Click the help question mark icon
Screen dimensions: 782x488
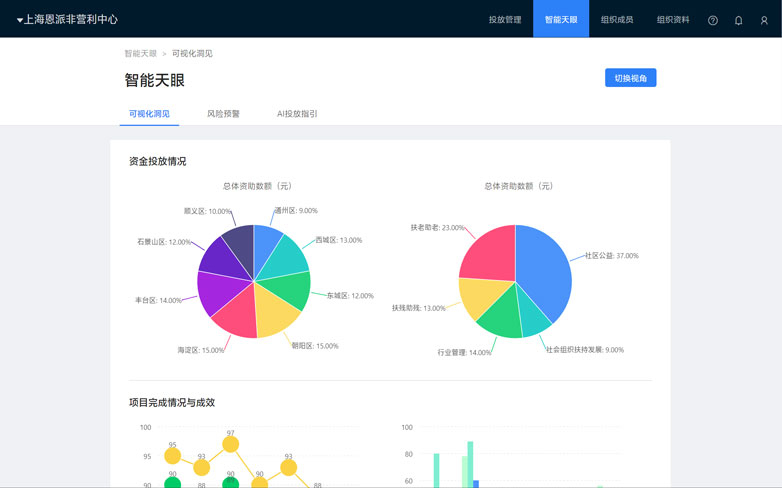[x=713, y=20]
